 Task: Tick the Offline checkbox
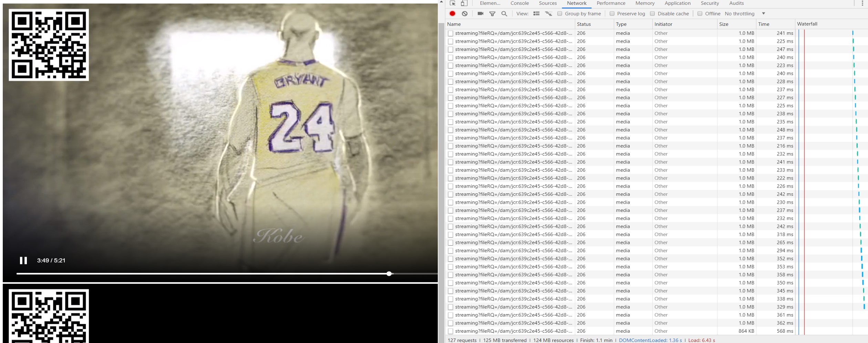700,13
